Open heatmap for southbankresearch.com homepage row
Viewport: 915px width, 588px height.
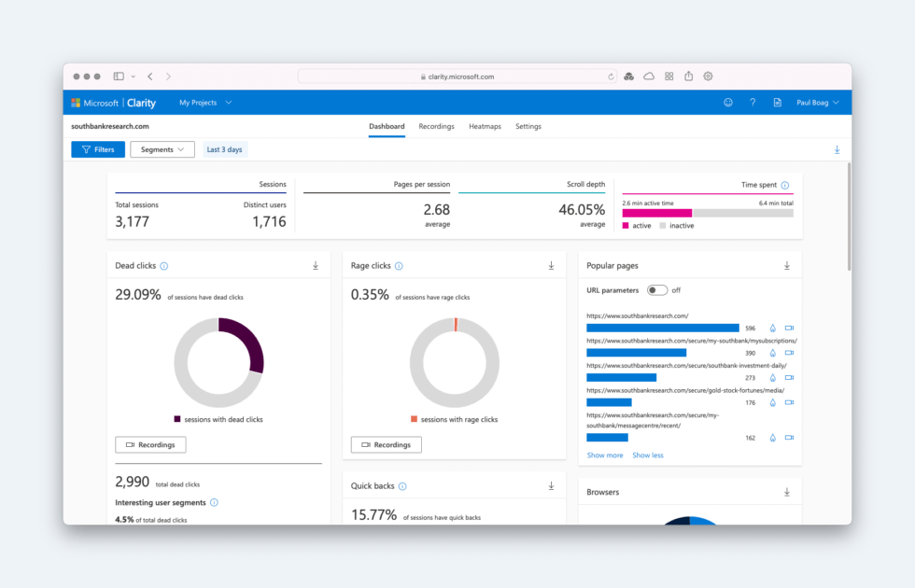772,329
